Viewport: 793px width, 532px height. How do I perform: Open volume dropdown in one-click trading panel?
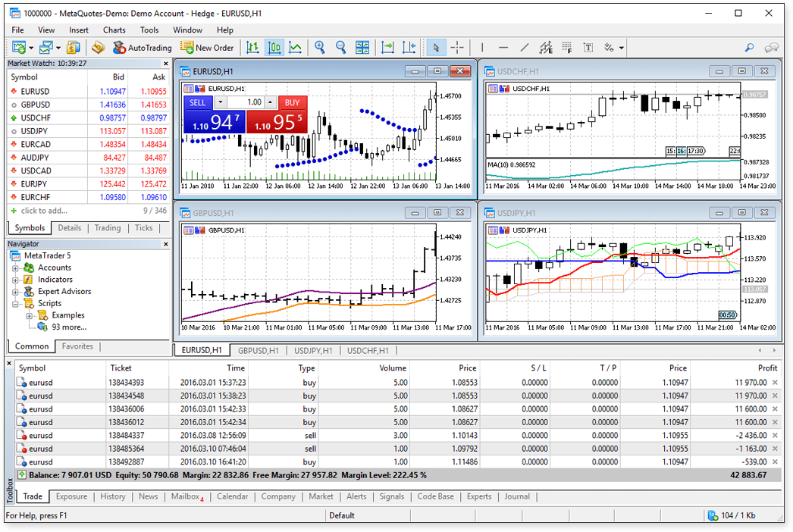(221, 102)
